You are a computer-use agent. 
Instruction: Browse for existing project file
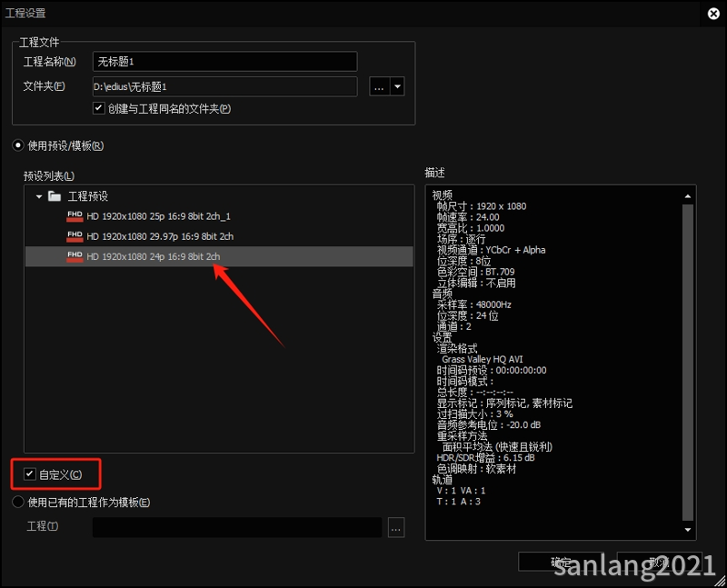(396, 528)
